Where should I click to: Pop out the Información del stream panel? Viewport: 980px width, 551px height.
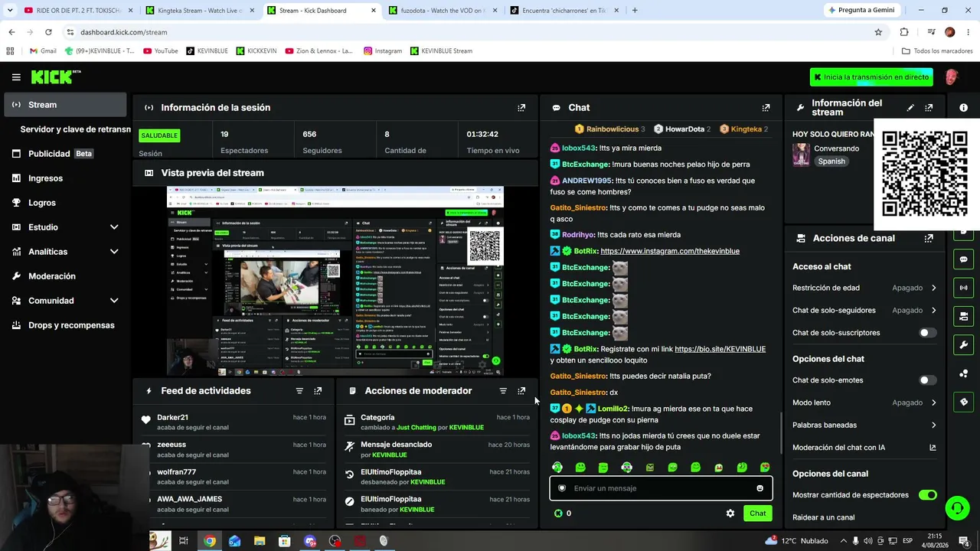tap(929, 108)
